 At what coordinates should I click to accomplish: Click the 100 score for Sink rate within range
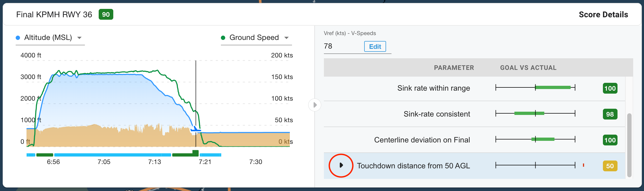pyautogui.click(x=610, y=88)
